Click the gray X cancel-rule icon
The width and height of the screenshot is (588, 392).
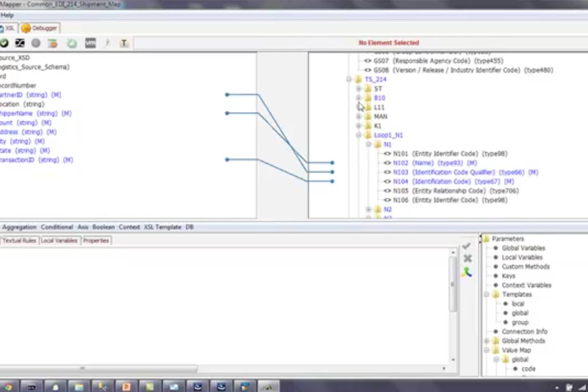[x=467, y=258]
